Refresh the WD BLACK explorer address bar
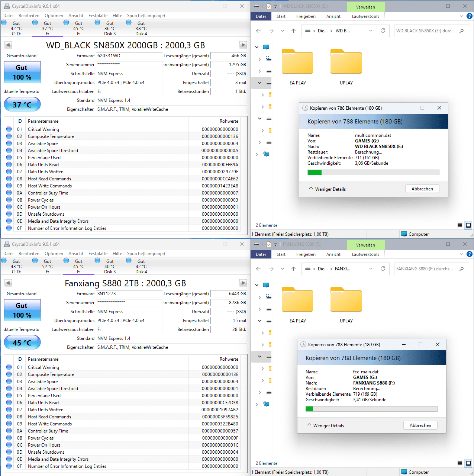The image size is (474, 476). 383,30
